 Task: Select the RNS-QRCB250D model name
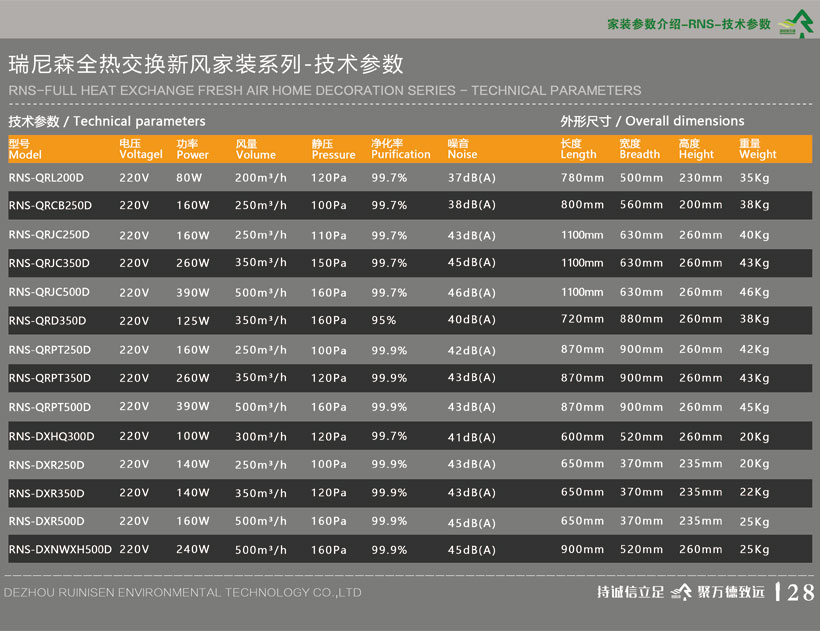point(50,206)
